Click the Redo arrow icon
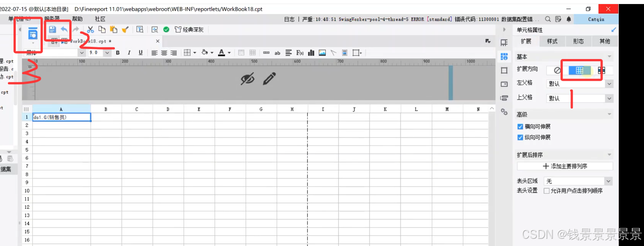This screenshot has height=246, width=644. [76, 29]
